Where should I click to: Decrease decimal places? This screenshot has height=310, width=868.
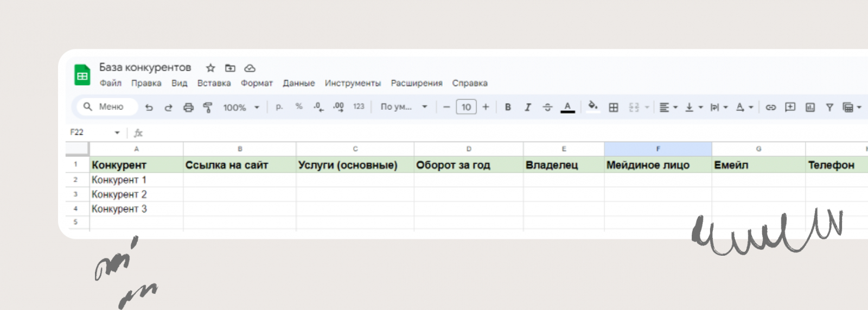(318, 107)
